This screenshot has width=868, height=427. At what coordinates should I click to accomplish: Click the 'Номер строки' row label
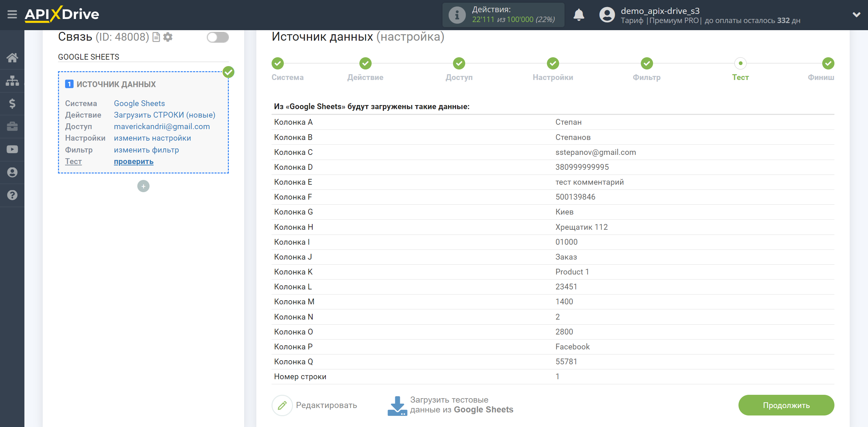click(300, 377)
